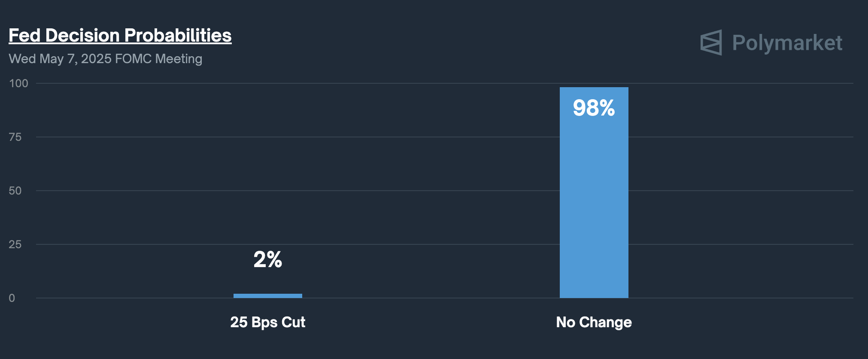Open the Fed Decision Probabilities title link
This screenshot has width=868, height=359.
tap(120, 35)
